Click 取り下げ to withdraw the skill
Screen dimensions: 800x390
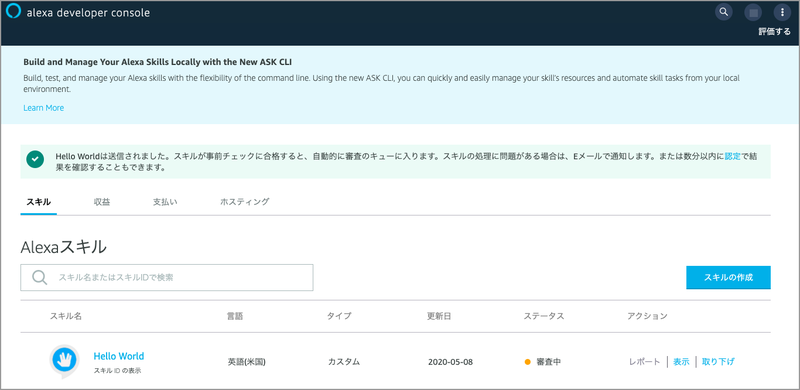[718, 361]
